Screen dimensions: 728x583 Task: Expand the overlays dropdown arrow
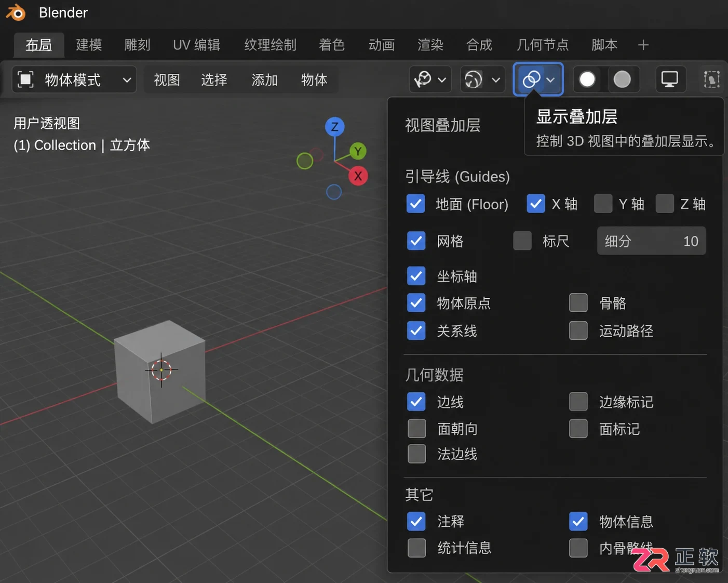point(551,80)
